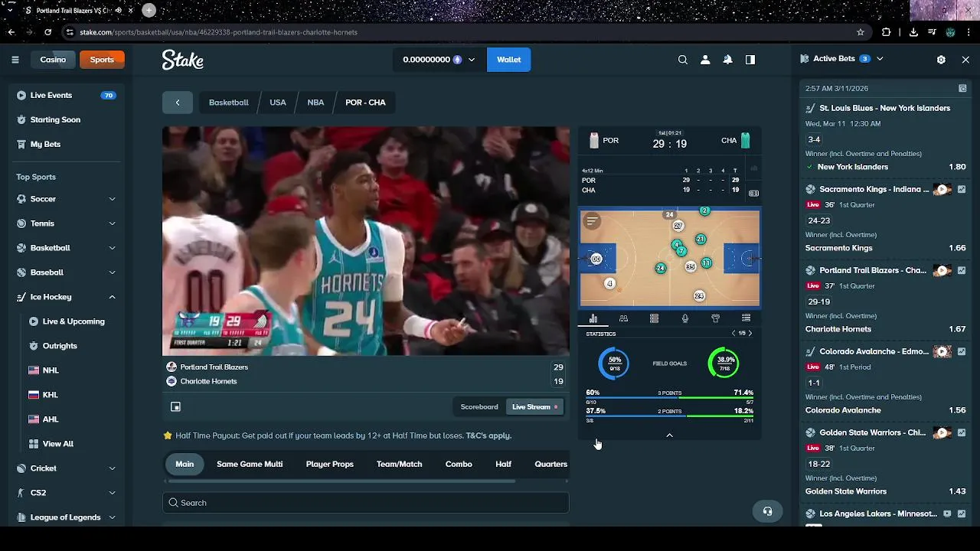This screenshot has height=551, width=980.
Task: Toggle the bet slip panel icon in header
Action: click(x=750, y=60)
